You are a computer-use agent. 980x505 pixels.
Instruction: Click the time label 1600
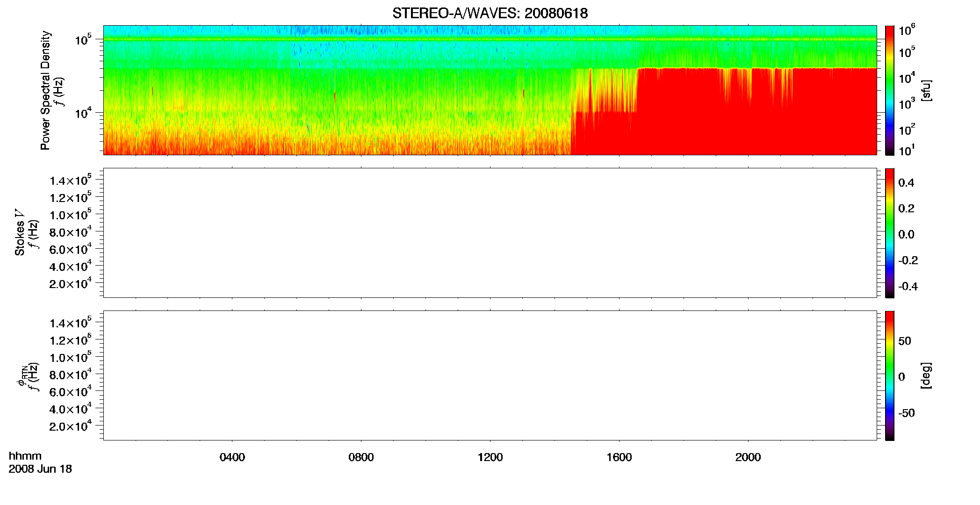pyautogui.click(x=619, y=457)
